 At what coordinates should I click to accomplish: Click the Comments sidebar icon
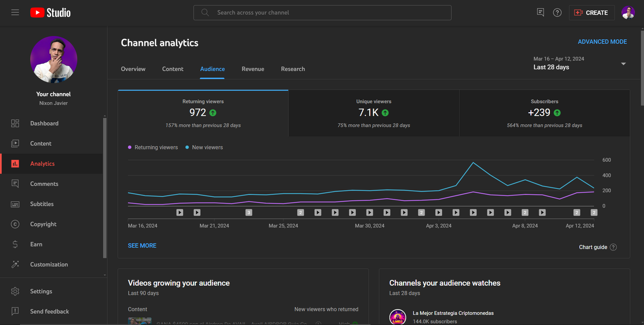[15, 184]
